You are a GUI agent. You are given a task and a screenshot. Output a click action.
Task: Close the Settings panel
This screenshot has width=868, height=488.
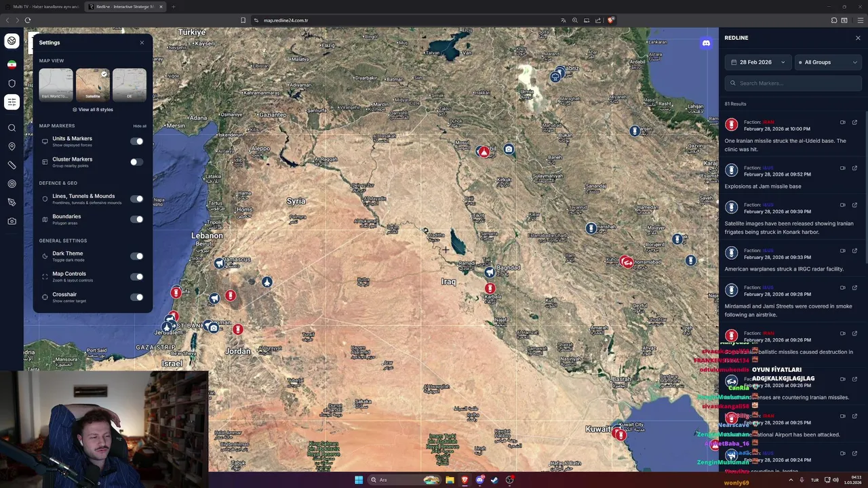[142, 43]
